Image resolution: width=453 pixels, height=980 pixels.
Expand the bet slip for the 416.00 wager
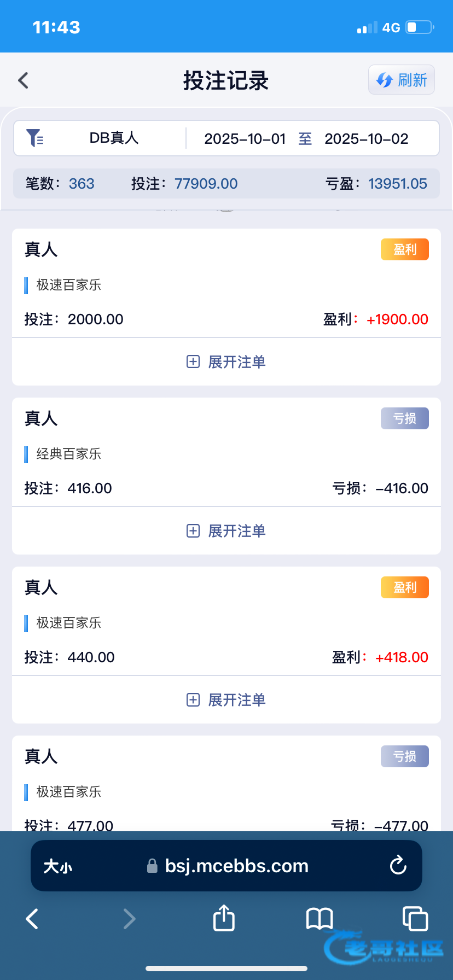(x=226, y=531)
